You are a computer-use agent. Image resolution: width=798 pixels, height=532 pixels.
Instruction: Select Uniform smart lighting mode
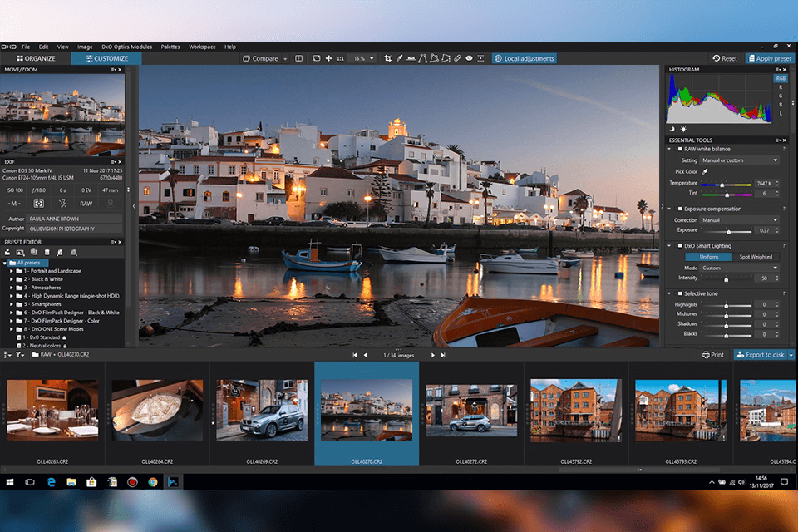pyautogui.click(x=709, y=257)
